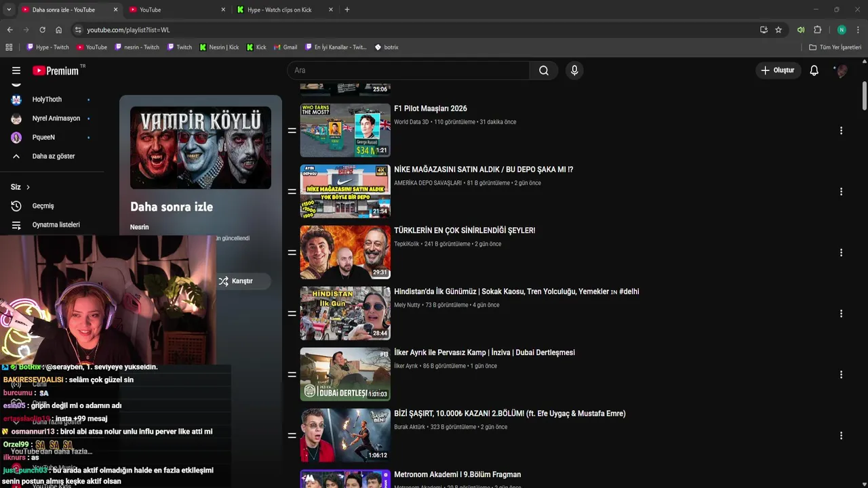Open Gmail bookmark
This screenshot has height=488, width=868.
point(285,47)
